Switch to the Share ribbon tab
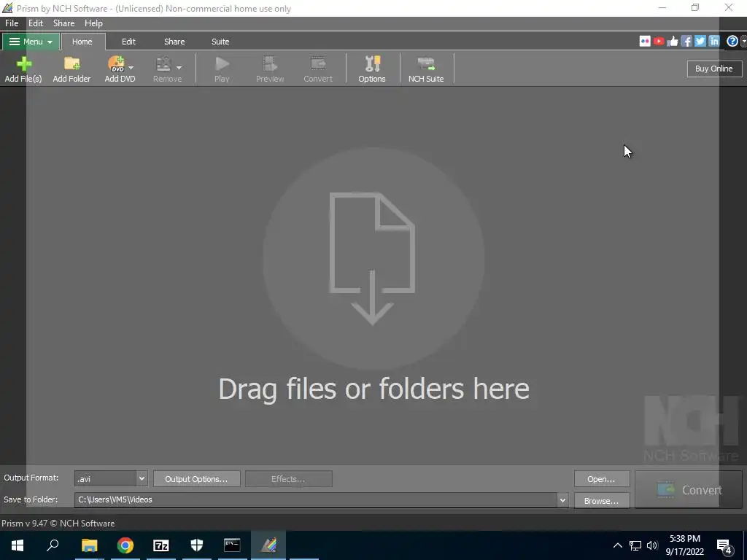The image size is (747, 560). [x=174, y=42]
